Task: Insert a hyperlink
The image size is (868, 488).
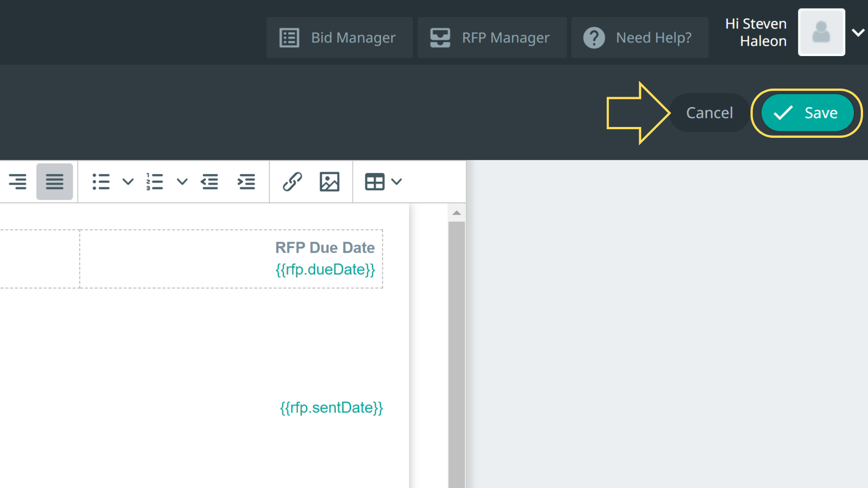Action: click(292, 182)
